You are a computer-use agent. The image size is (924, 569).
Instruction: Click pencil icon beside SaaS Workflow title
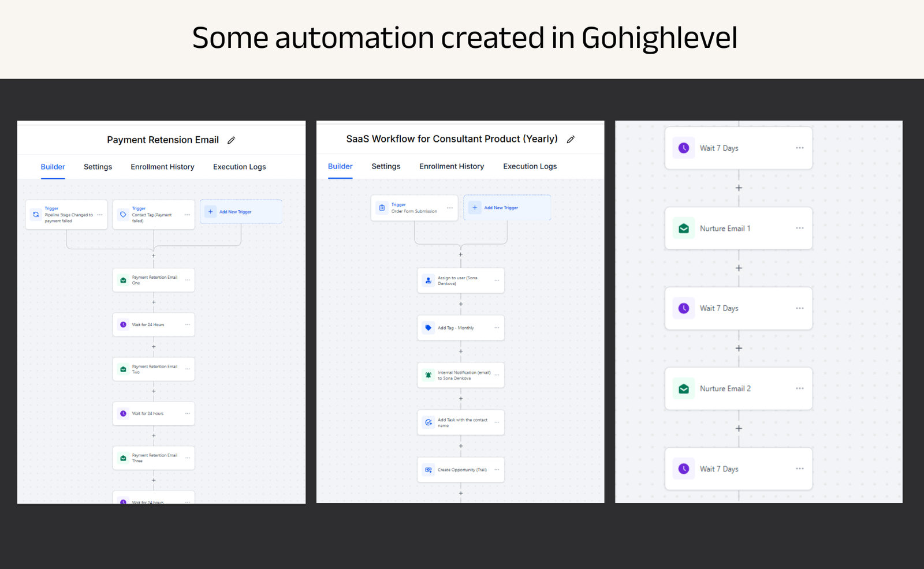point(571,139)
